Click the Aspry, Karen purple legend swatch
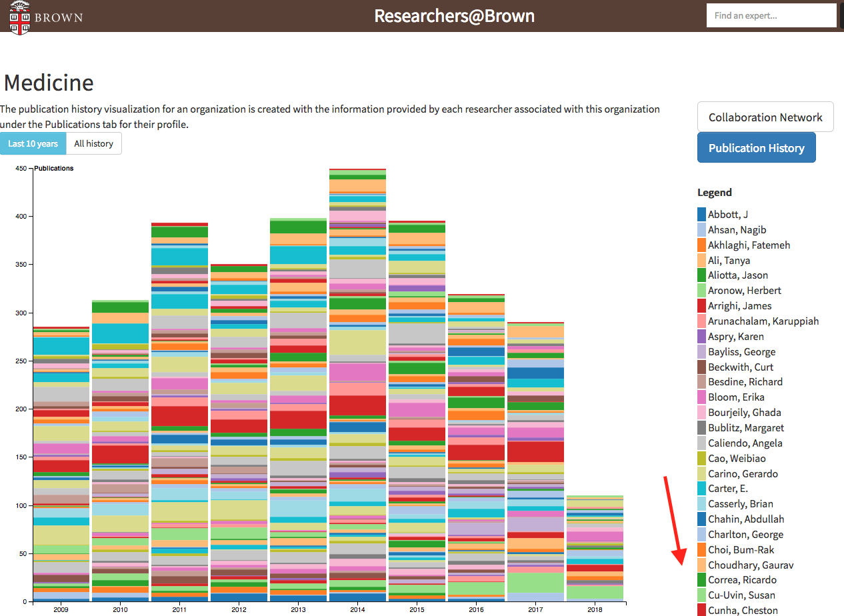844x616 pixels. 701,337
